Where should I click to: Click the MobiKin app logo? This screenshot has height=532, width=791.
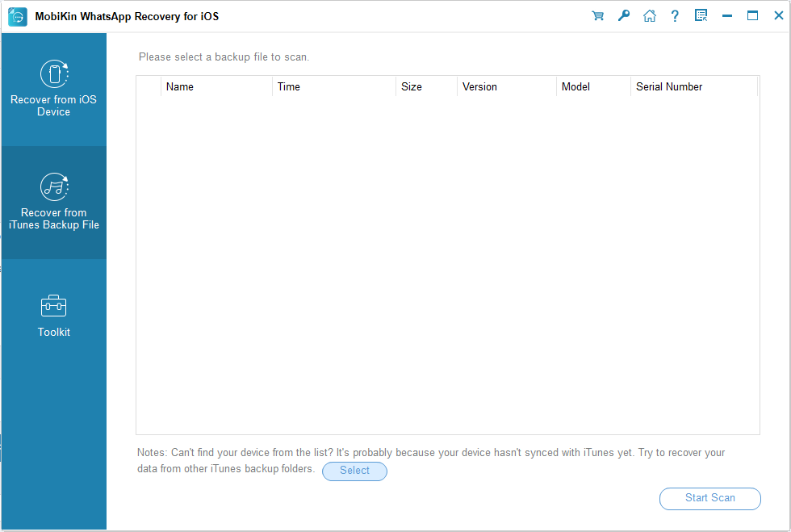[x=18, y=17]
